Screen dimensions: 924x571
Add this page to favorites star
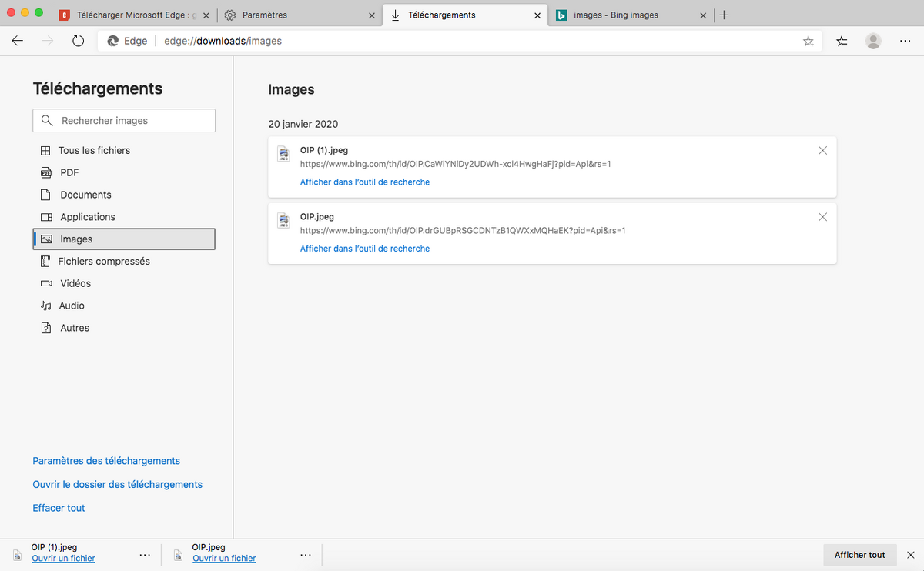coord(808,42)
